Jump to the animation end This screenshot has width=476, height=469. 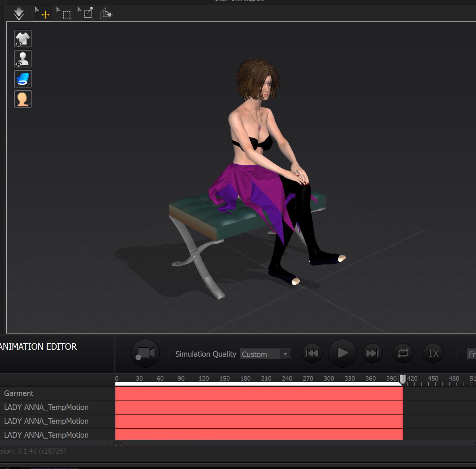(x=372, y=353)
